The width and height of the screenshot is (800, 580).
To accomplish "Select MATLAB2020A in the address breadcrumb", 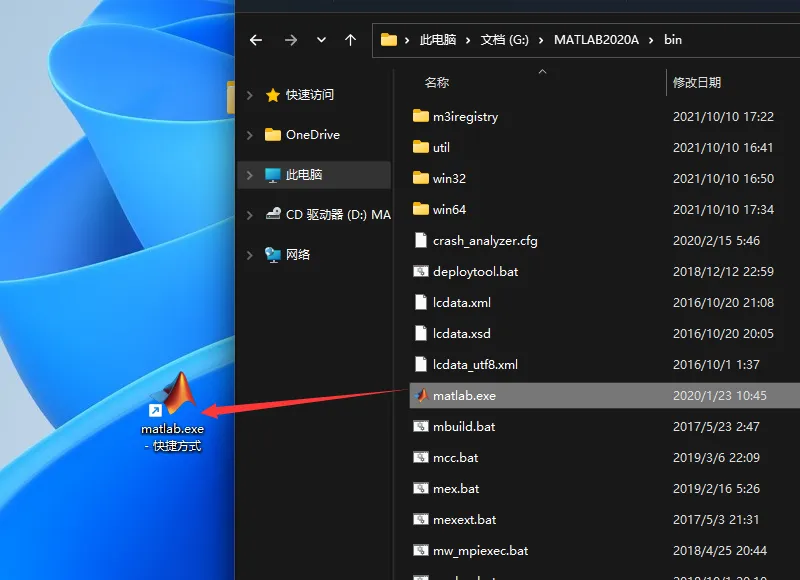I will pyautogui.click(x=596, y=40).
